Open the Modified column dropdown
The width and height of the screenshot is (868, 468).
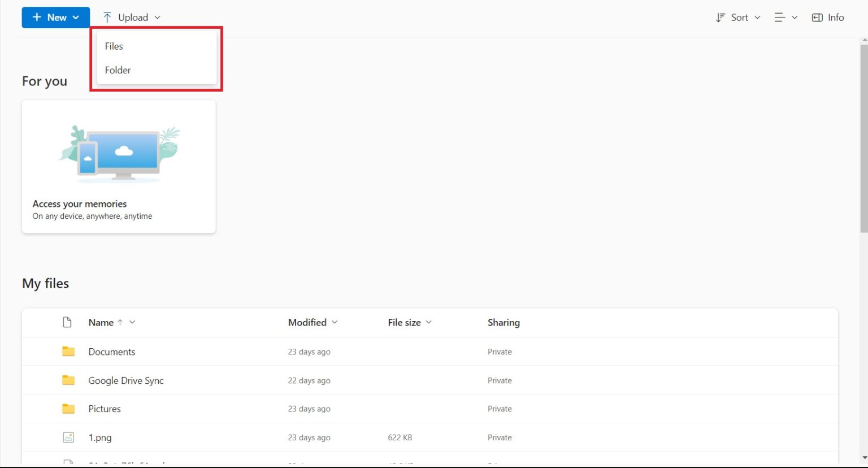(x=313, y=322)
